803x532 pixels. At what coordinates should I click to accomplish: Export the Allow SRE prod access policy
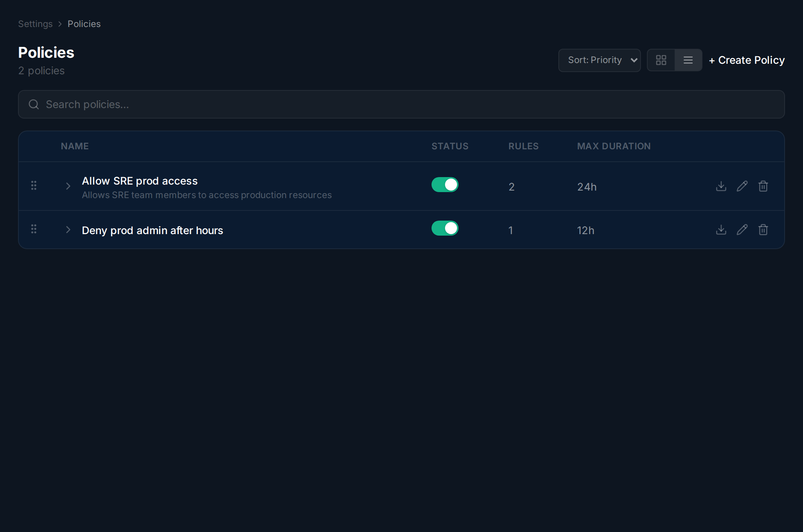click(721, 186)
